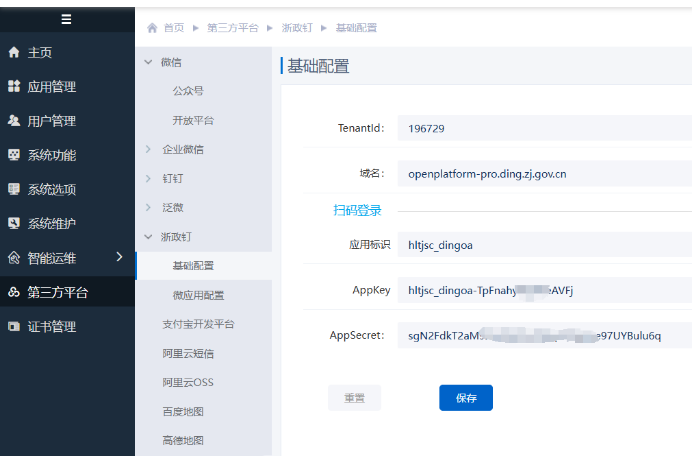The image size is (693, 456).
Task: Click the 系统功能 sidebar icon
Action: [x=14, y=155]
